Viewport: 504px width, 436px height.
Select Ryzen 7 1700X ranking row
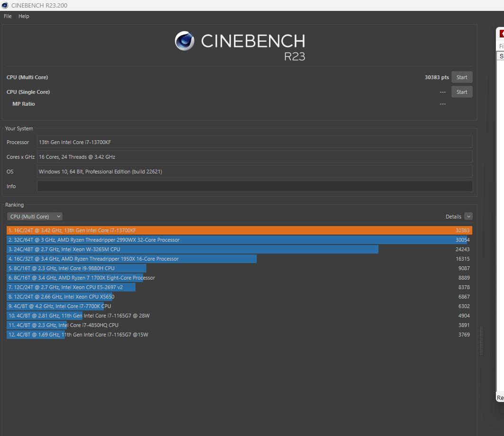click(x=240, y=278)
